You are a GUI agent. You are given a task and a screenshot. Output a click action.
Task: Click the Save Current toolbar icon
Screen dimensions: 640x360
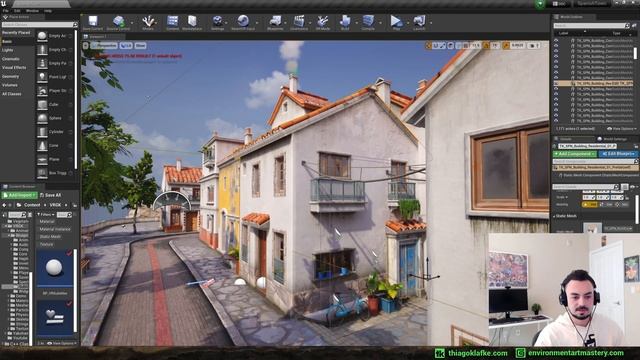93,20
